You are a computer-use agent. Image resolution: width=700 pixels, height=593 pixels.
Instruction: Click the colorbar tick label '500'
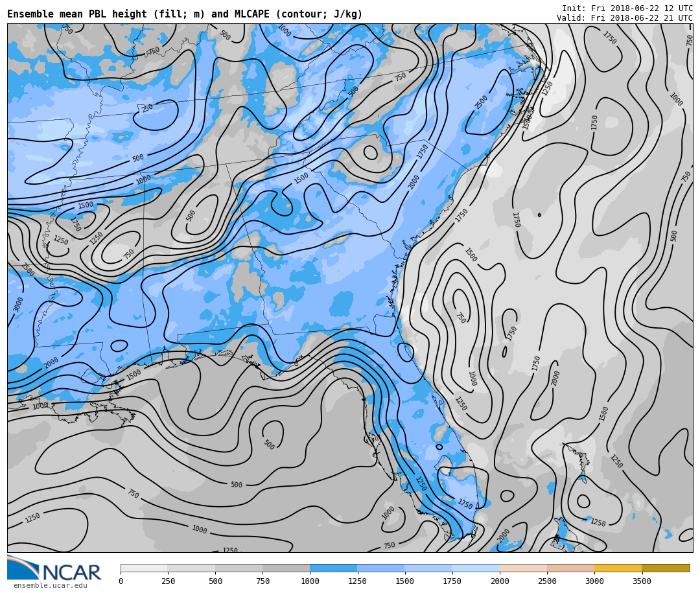tap(215, 581)
